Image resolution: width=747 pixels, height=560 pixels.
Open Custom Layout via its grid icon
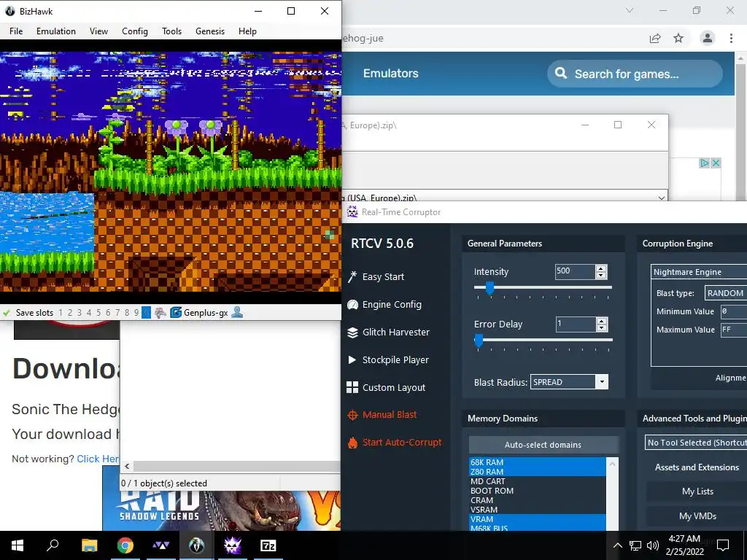(x=352, y=387)
